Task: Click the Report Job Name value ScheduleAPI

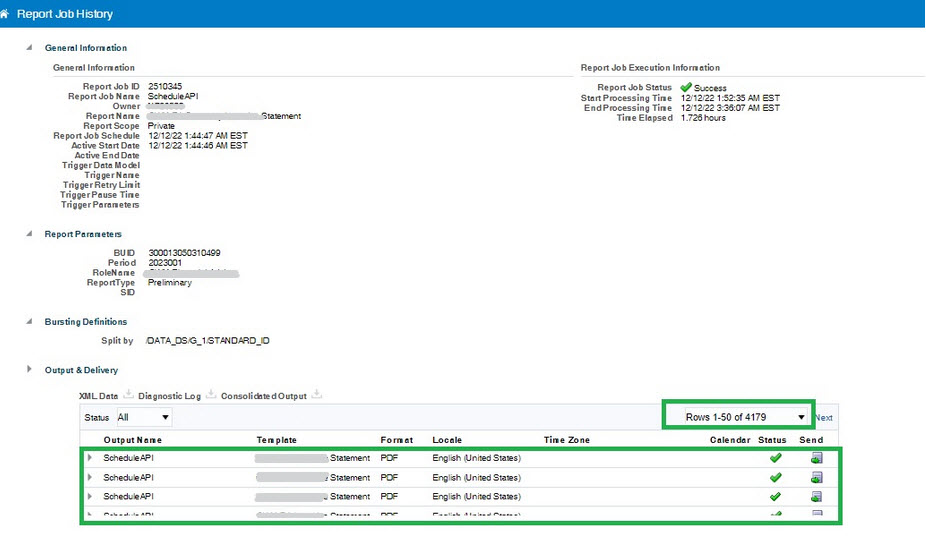Action: 173,96
